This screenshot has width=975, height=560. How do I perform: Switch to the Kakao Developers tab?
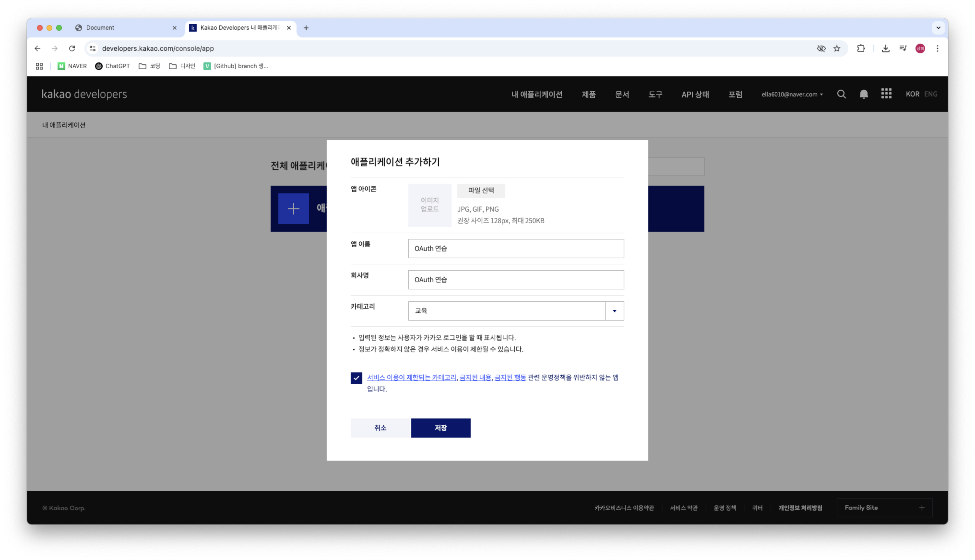pyautogui.click(x=240, y=28)
